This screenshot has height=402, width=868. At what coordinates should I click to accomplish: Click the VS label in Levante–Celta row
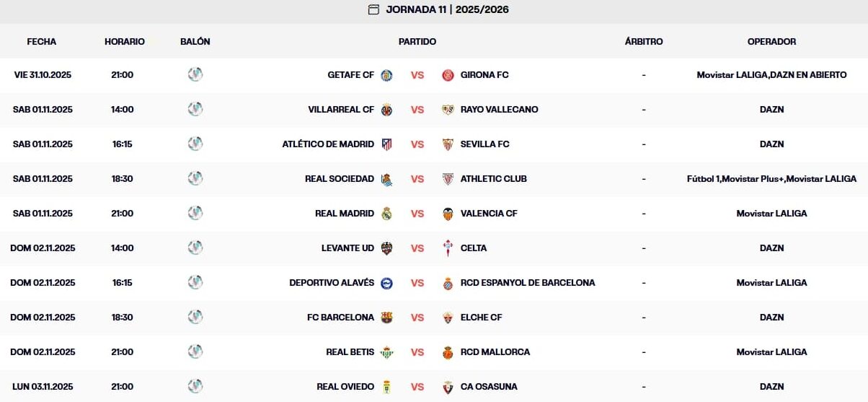[417, 248]
